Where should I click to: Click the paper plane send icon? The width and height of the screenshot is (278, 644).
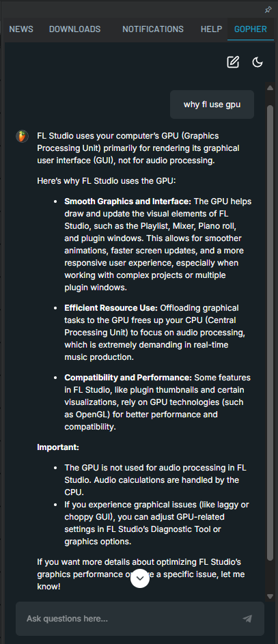247,619
